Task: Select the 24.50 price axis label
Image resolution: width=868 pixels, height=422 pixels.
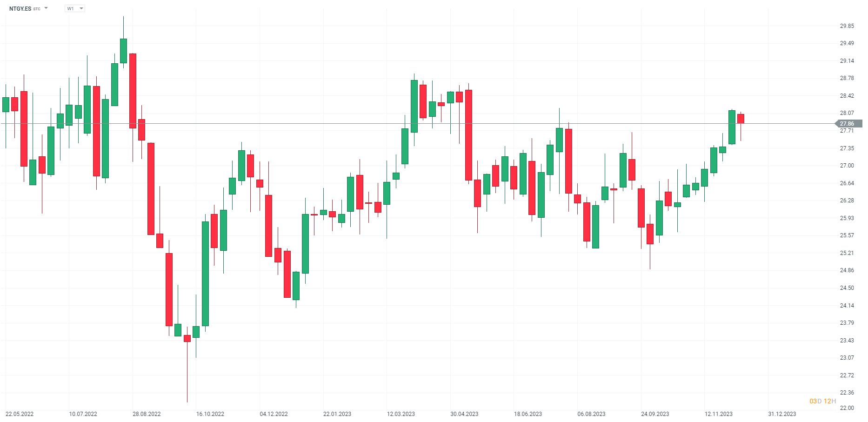Action: (847, 288)
